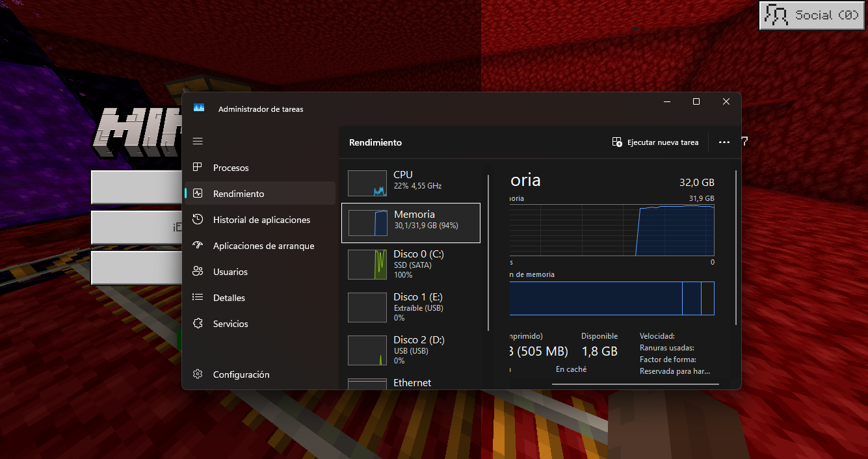Select Disco 1 (E:) performance item
Screen dimensions: 868x459
coord(411,308)
